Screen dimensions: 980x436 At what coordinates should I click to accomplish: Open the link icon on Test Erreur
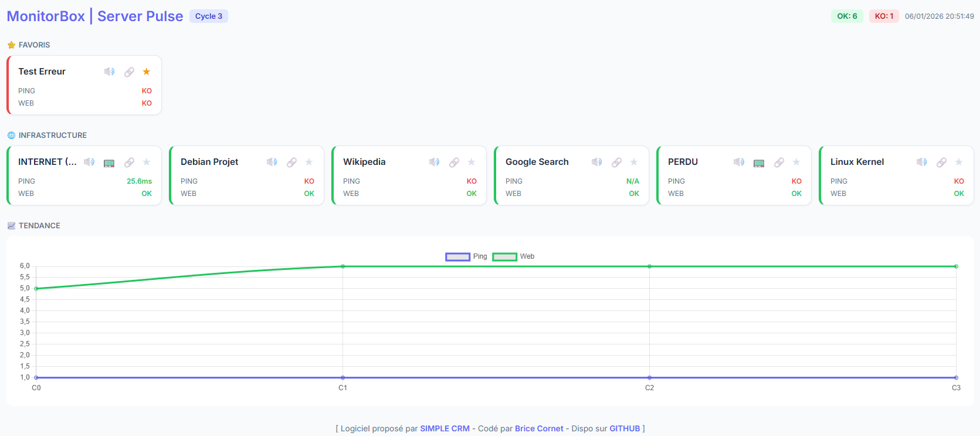(x=129, y=72)
